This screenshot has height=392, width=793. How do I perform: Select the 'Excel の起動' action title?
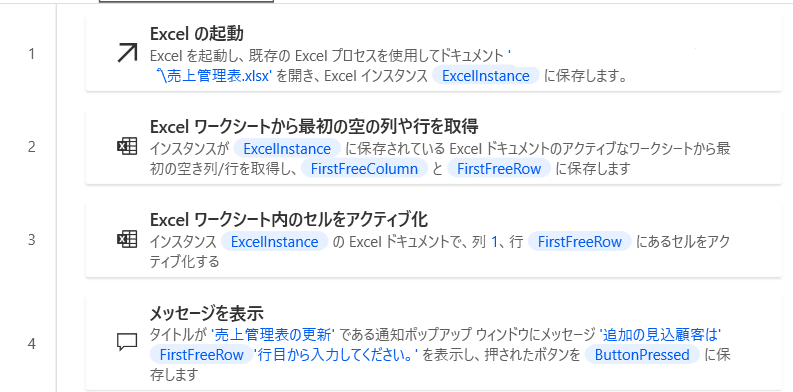click(x=197, y=34)
